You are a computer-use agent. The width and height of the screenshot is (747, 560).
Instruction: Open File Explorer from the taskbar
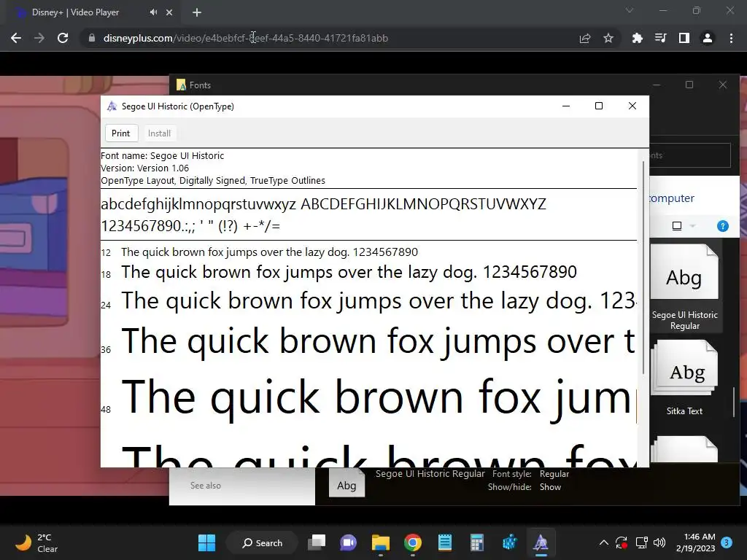381,542
